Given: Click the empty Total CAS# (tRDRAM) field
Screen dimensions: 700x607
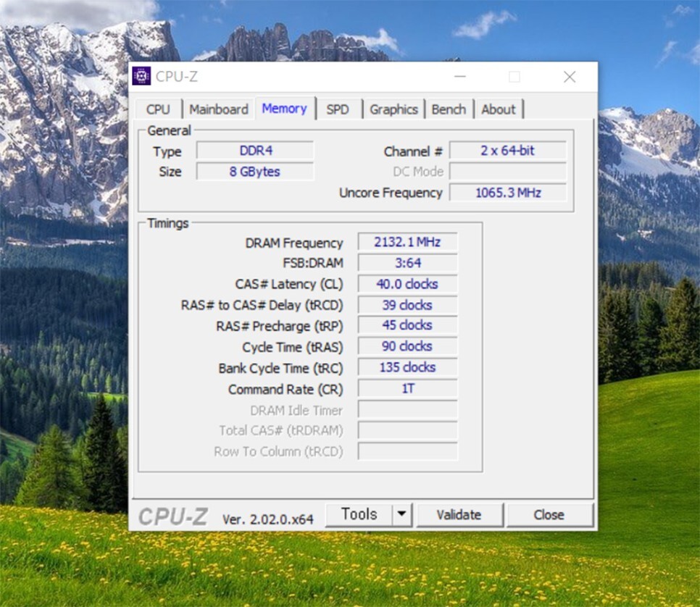Looking at the screenshot, I should 407,430.
